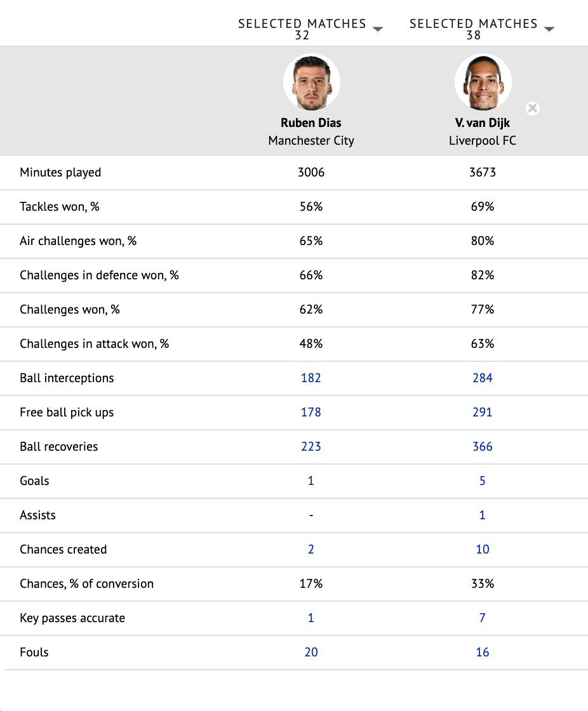Select van Dijk's 366 ball recoveries figure

(x=483, y=447)
